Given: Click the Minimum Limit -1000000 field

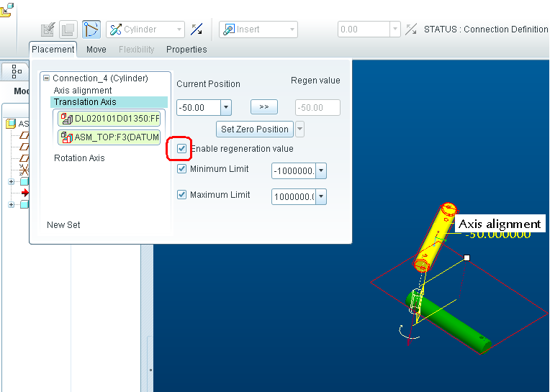Looking at the screenshot, I should pos(294,171).
